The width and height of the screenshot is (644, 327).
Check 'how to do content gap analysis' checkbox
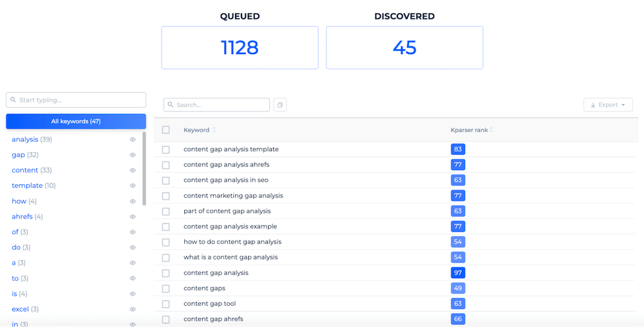(x=166, y=242)
